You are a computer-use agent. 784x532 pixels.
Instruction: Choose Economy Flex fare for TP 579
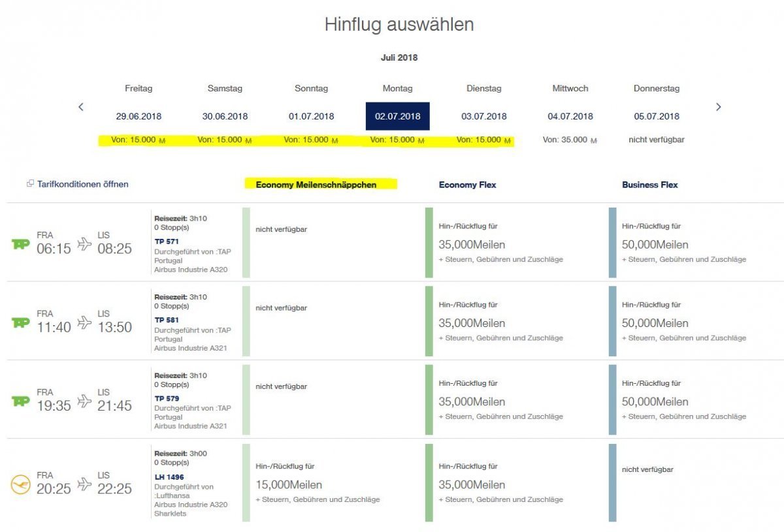pos(472,401)
